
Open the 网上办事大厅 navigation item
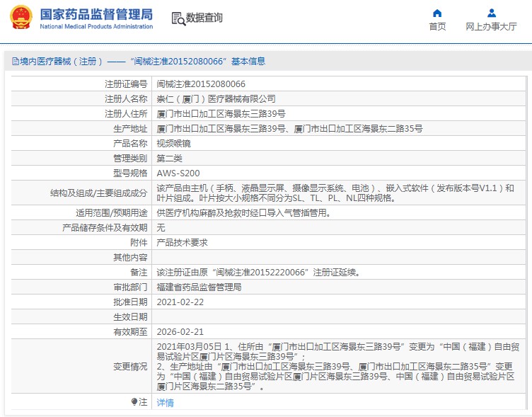[491, 26]
